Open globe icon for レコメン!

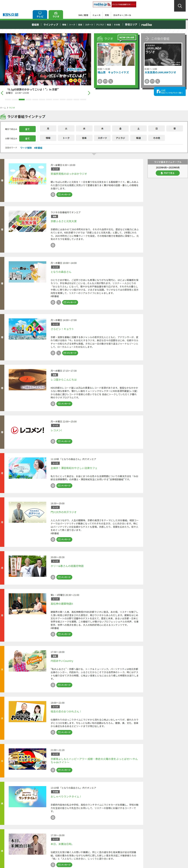point(53,441)
